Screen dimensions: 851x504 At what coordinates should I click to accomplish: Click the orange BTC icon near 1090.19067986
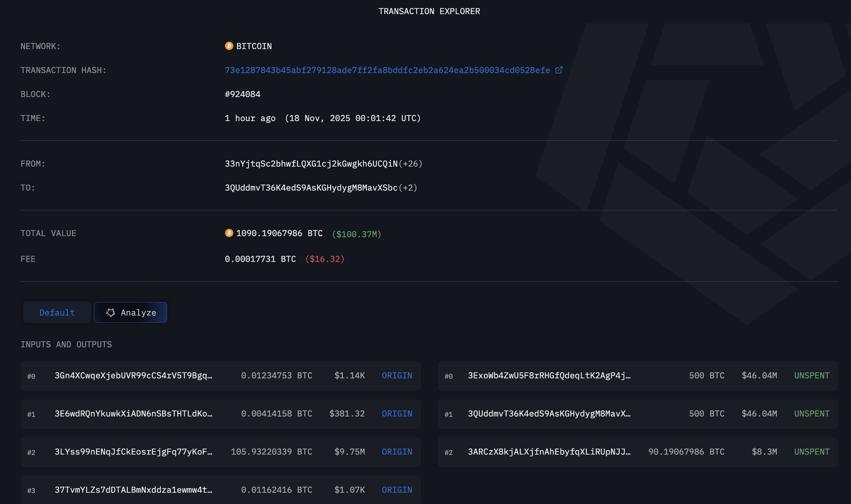pyautogui.click(x=230, y=233)
